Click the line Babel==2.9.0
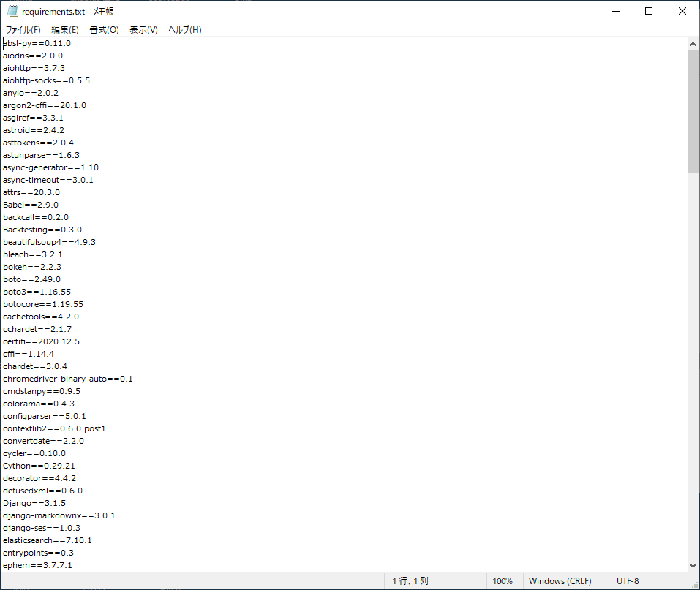The image size is (700, 590). click(x=31, y=205)
